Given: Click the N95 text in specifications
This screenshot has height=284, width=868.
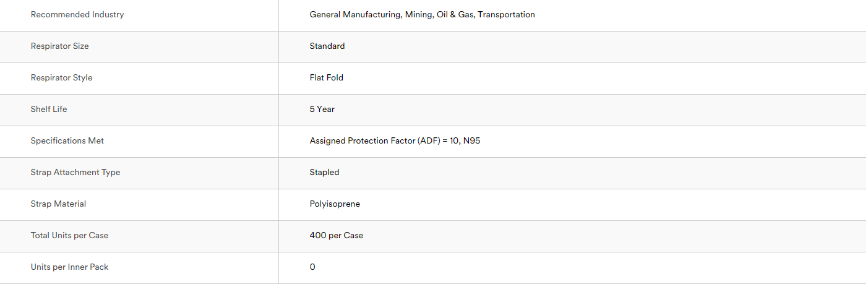Looking at the screenshot, I should click(x=472, y=140).
